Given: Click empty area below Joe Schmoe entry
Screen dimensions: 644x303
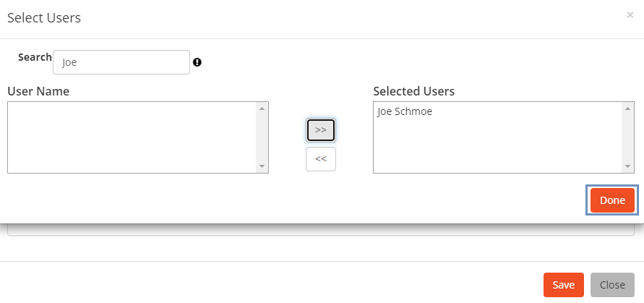Looking at the screenshot, I should 498,145.
